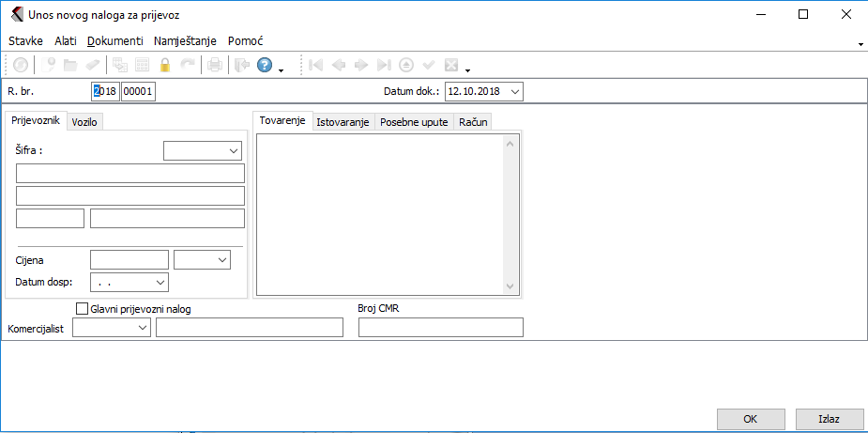This screenshot has height=433, width=868.
Task: Click the last record navigation arrow
Action: tap(384, 65)
